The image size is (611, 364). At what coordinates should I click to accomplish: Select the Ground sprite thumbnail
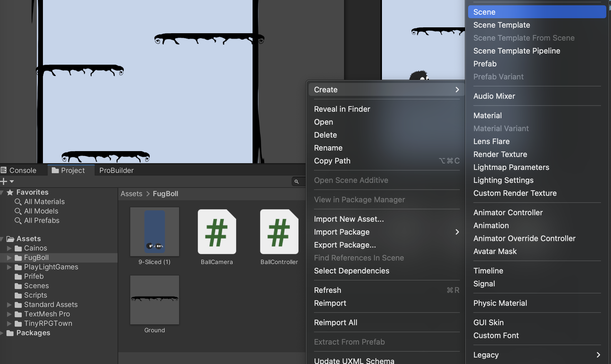tap(154, 300)
